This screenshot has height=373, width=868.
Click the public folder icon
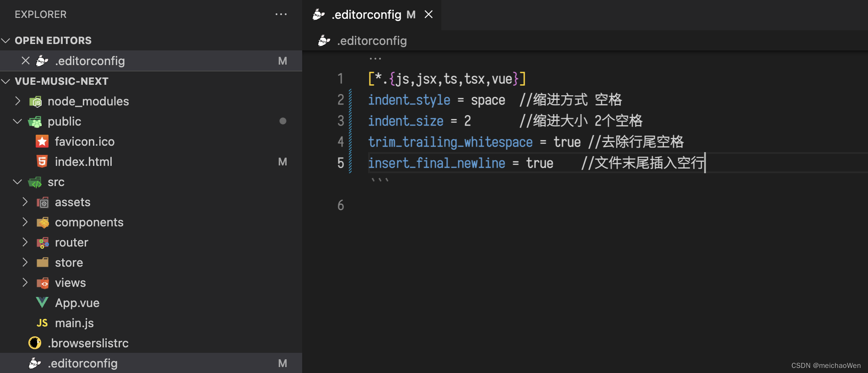[x=35, y=121]
